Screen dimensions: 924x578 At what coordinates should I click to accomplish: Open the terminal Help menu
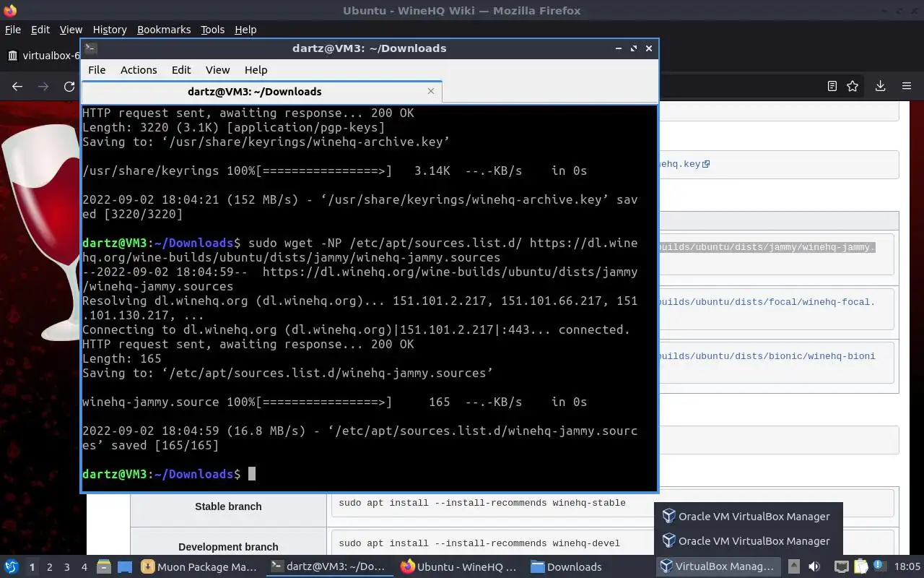point(256,70)
